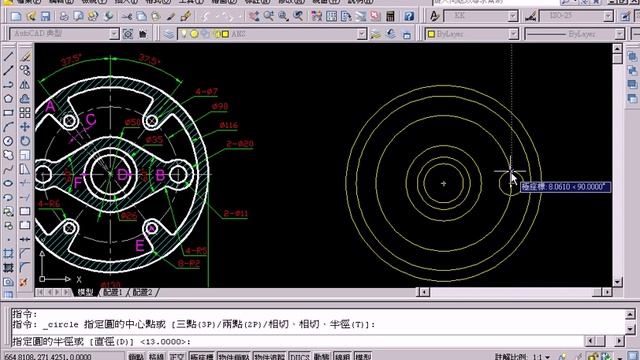Viewport: 640px width, 360px height.
Task: Select the Move tool
Action: click(25, 127)
